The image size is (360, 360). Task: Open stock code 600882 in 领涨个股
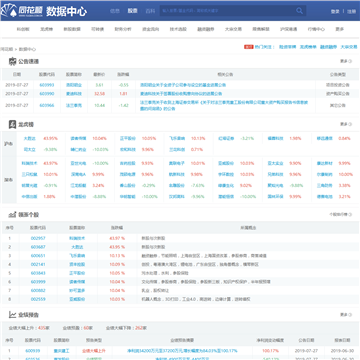(38, 290)
